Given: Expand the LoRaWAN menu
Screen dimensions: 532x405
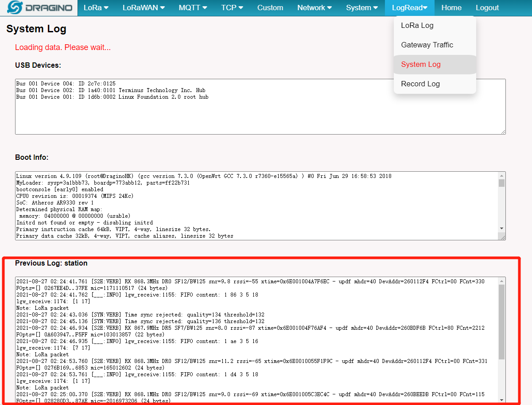Looking at the screenshot, I should [144, 8].
